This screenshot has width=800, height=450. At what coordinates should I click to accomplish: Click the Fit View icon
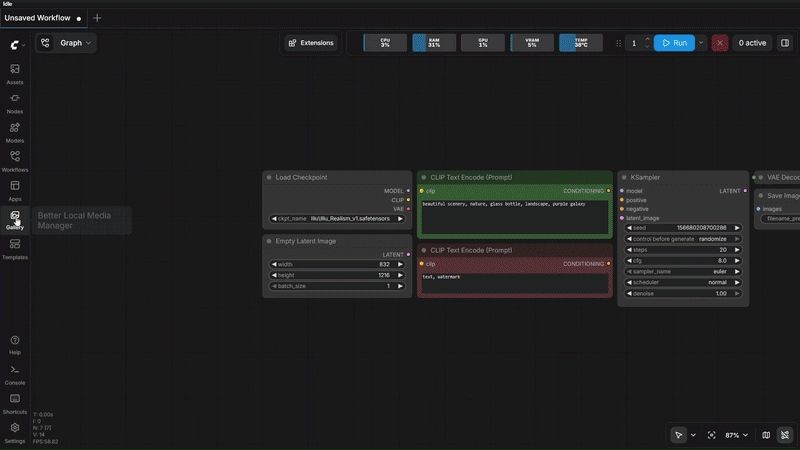click(x=711, y=435)
